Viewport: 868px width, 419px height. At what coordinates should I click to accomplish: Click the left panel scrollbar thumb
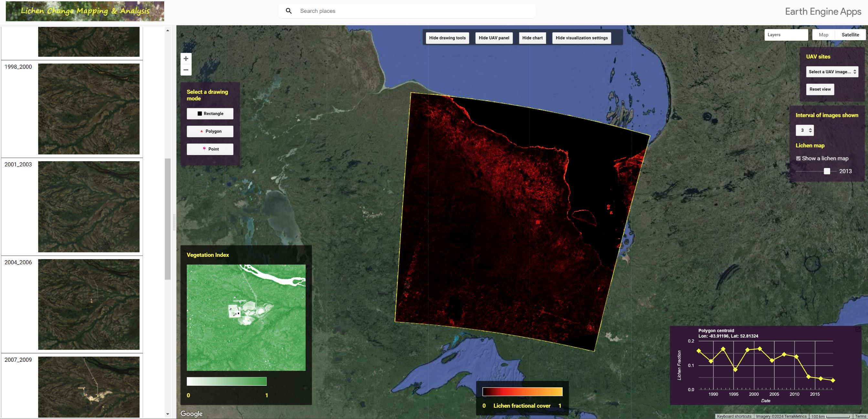click(167, 219)
